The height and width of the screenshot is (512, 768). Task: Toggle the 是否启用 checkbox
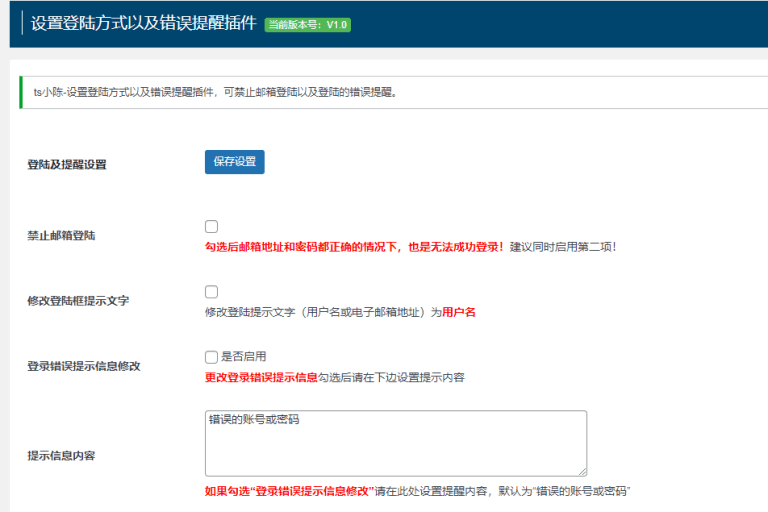point(212,357)
